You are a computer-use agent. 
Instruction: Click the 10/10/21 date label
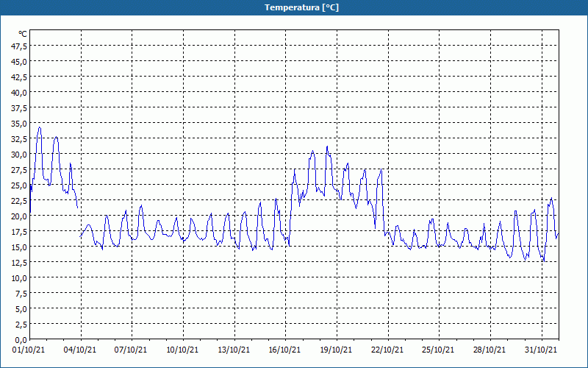click(x=182, y=350)
